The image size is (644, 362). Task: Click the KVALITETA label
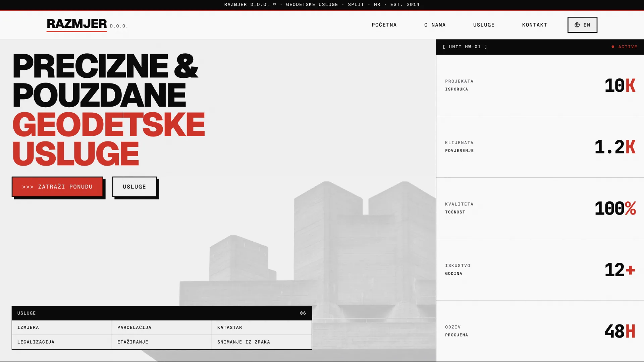point(459,204)
